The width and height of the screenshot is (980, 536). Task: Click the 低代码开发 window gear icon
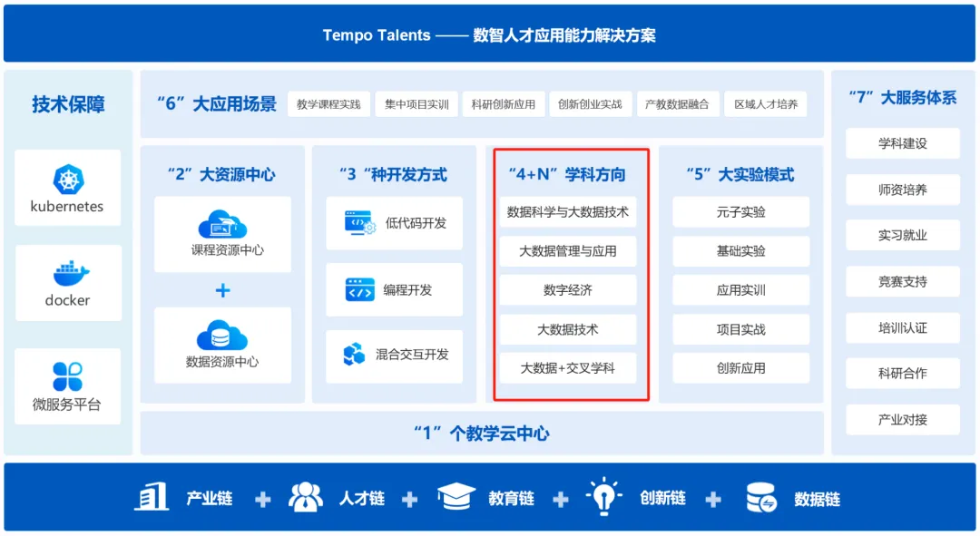(x=360, y=223)
